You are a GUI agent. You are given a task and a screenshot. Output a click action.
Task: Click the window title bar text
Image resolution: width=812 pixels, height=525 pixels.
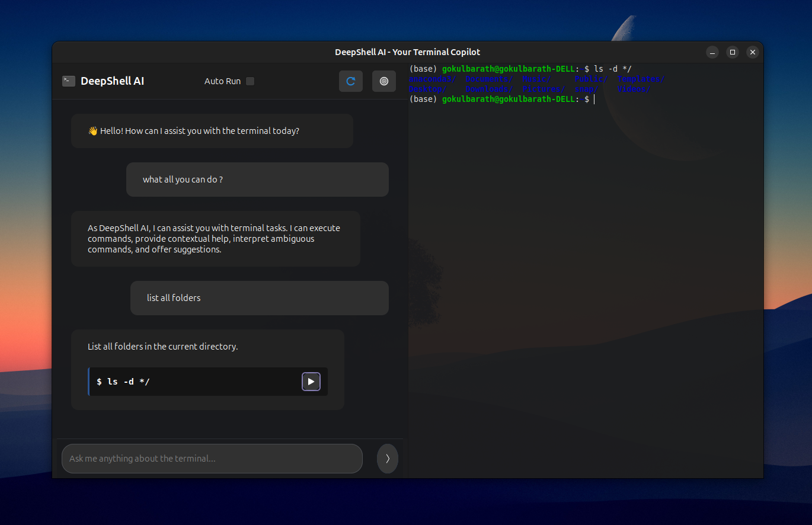point(407,52)
